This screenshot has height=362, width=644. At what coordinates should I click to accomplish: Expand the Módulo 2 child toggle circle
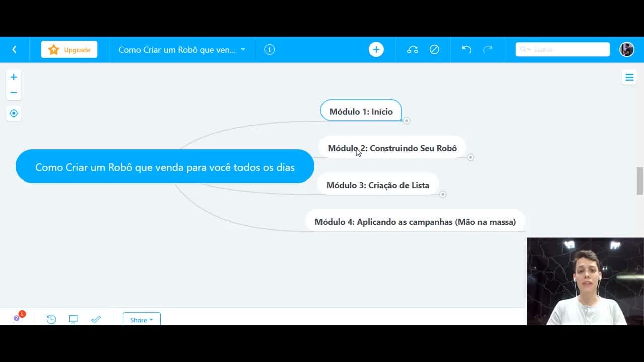click(470, 157)
